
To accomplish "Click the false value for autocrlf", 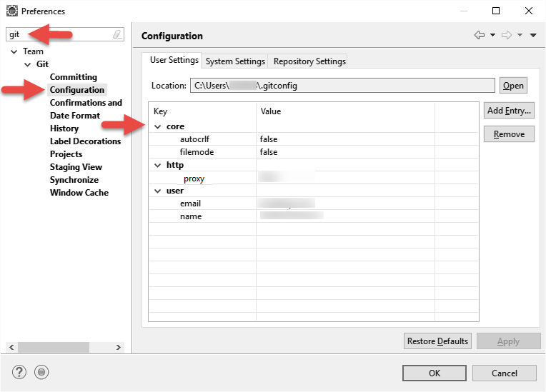I will tap(269, 139).
